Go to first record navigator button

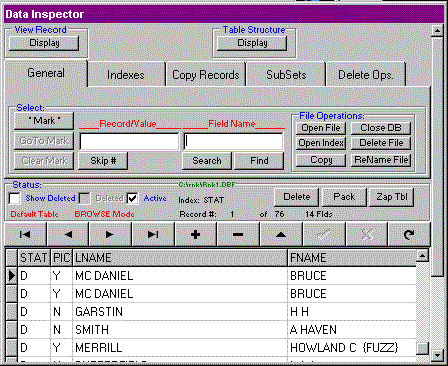point(25,235)
